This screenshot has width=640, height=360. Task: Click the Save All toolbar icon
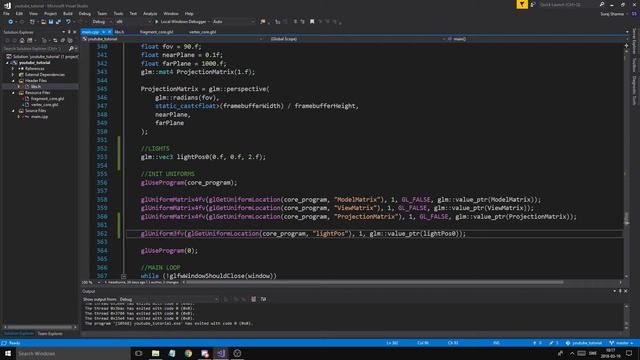coord(58,22)
